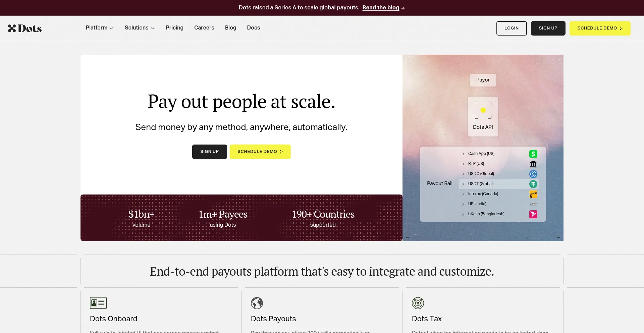Select USDT (Global) text
This screenshot has width=644, height=333.
click(x=481, y=184)
